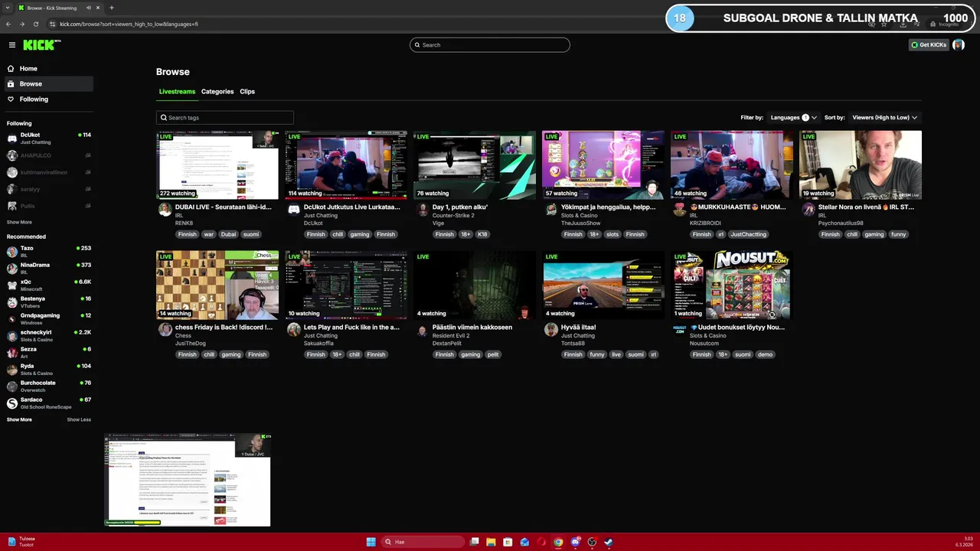Open Opera browser from taskbar

[541, 542]
